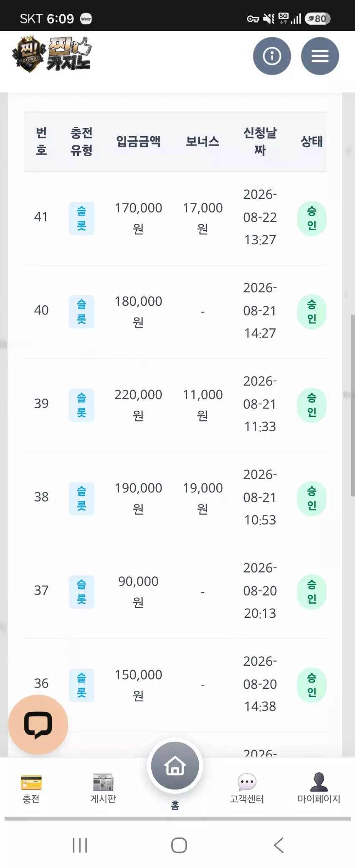
Task: Tap the 승인 badge in row 38
Action: tap(312, 499)
